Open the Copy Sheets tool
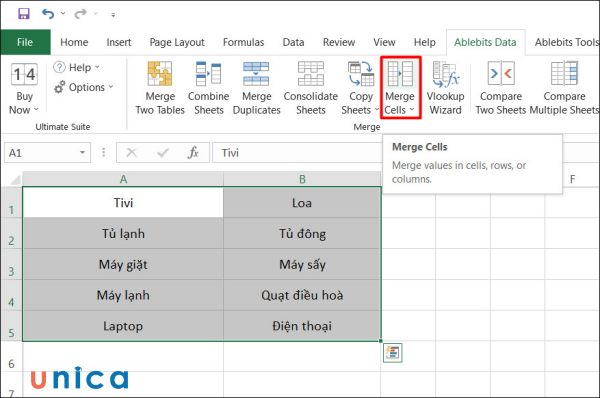The width and height of the screenshot is (600, 398). (360, 88)
